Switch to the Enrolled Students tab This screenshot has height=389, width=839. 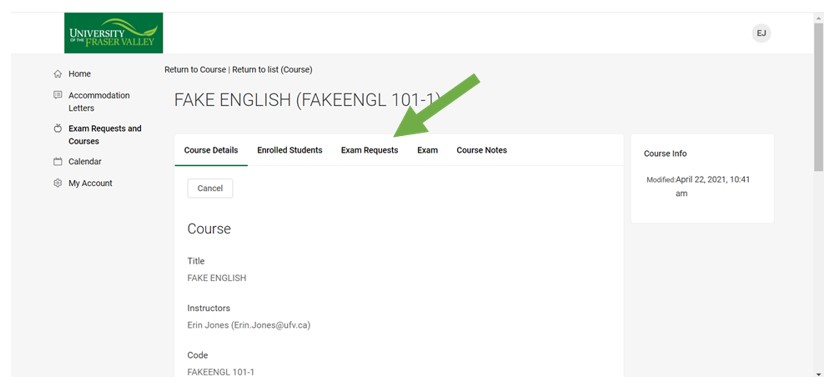tap(289, 150)
